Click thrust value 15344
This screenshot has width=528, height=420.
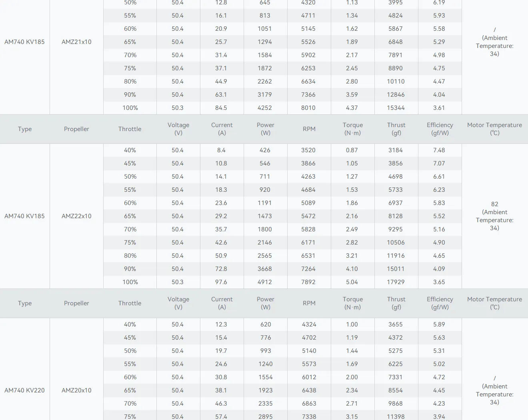tap(396, 108)
